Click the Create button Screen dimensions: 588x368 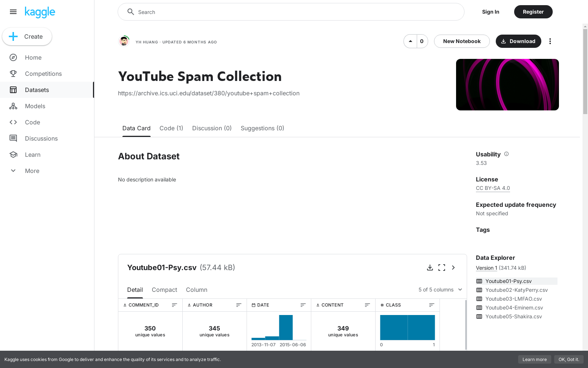(x=27, y=36)
